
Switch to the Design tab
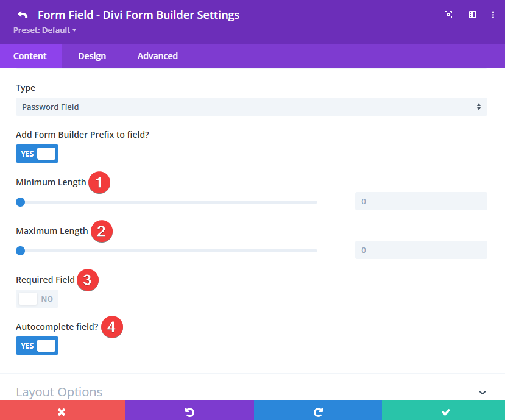92,55
